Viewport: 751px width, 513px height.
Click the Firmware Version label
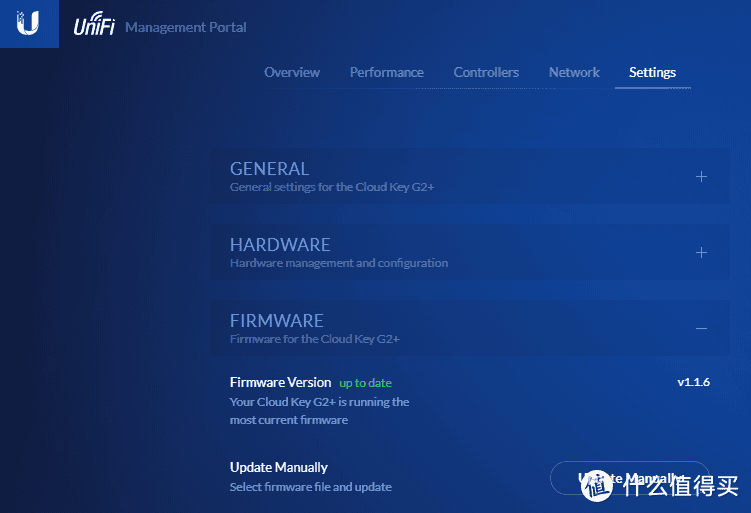point(280,382)
